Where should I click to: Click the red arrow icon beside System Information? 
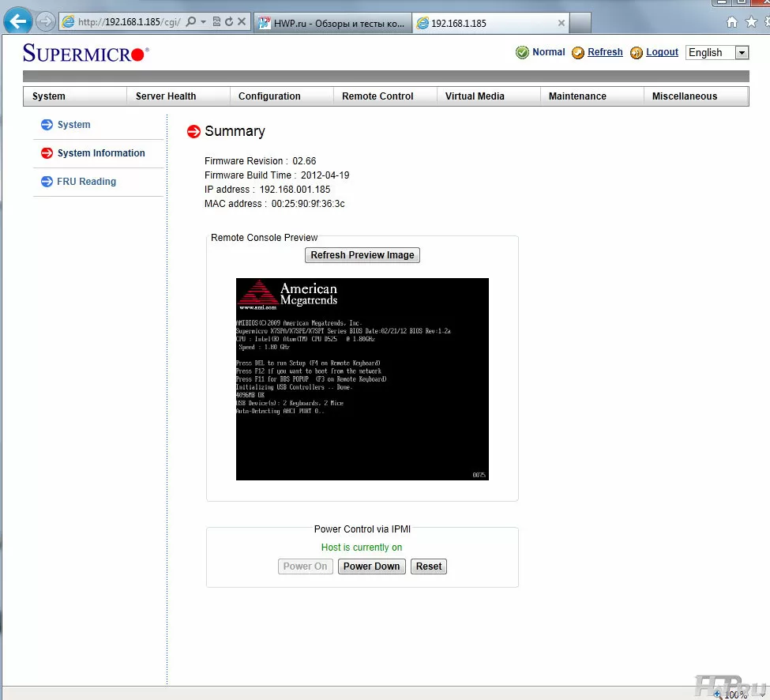[47, 153]
